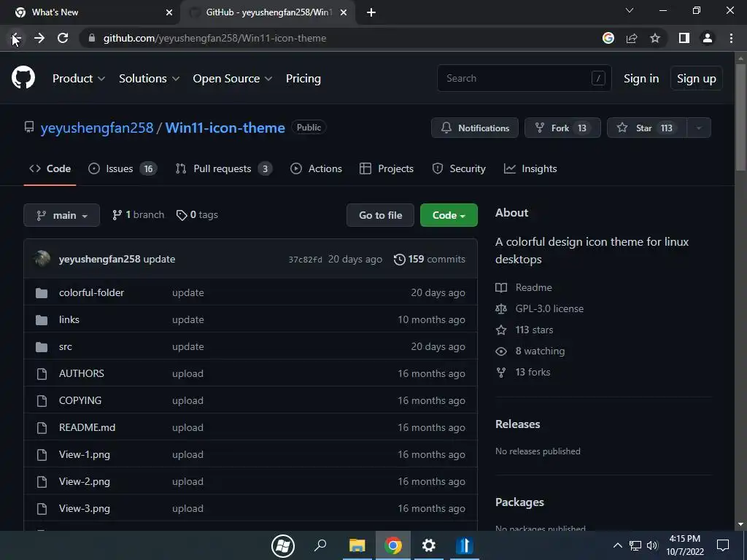Click the Fork button
The image size is (747, 560).
coord(562,128)
